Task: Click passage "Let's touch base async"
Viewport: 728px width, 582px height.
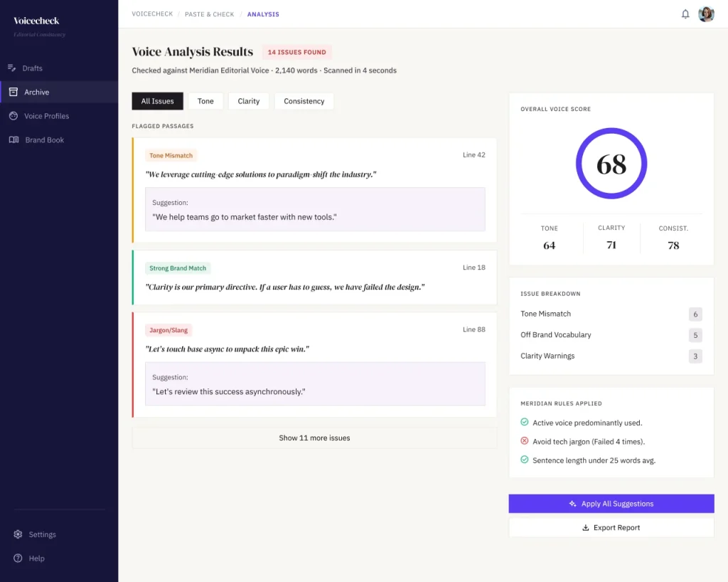Action: [227, 349]
